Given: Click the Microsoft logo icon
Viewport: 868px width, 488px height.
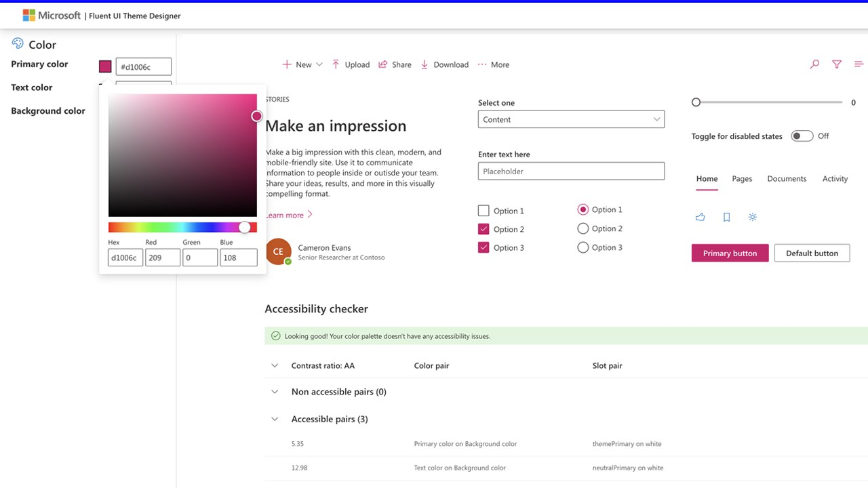Looking at the screenshot, I should click(29, 15).
